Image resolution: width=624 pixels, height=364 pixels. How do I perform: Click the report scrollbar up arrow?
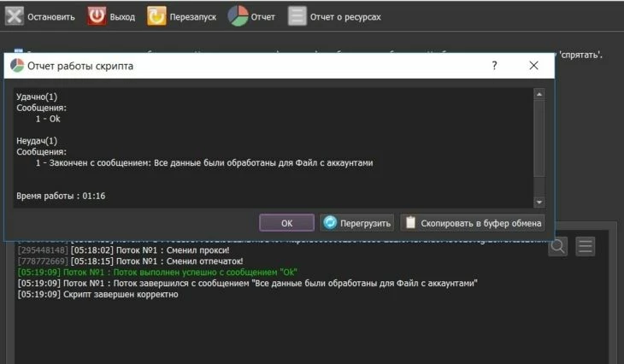point(539,94)
